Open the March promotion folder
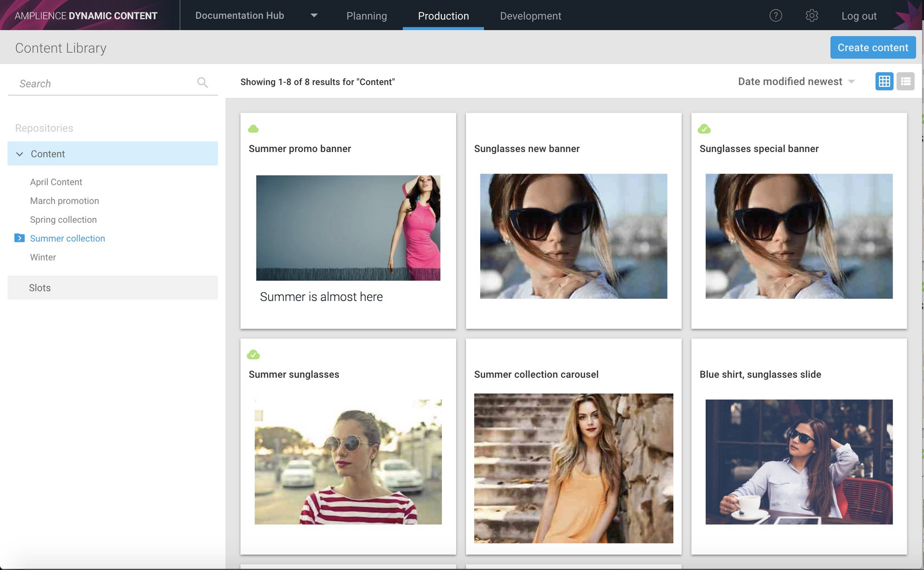 (x=64, y=201)
